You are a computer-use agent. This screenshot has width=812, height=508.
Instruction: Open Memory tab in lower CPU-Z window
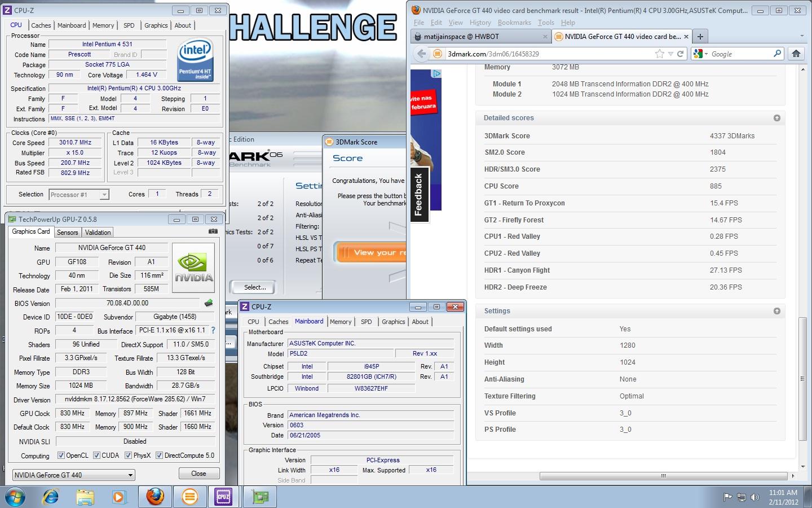pyautogui.click(x=341, y=322)
